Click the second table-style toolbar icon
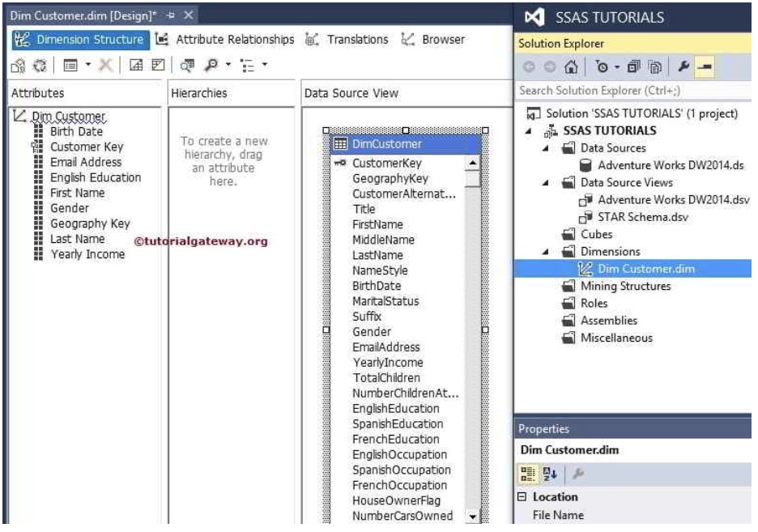Viewport: 758px width, 532px height. point(158,65)
